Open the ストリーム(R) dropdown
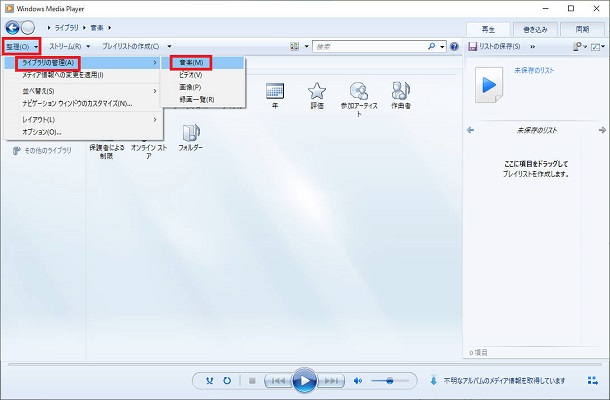 click(x=70, y=46)
